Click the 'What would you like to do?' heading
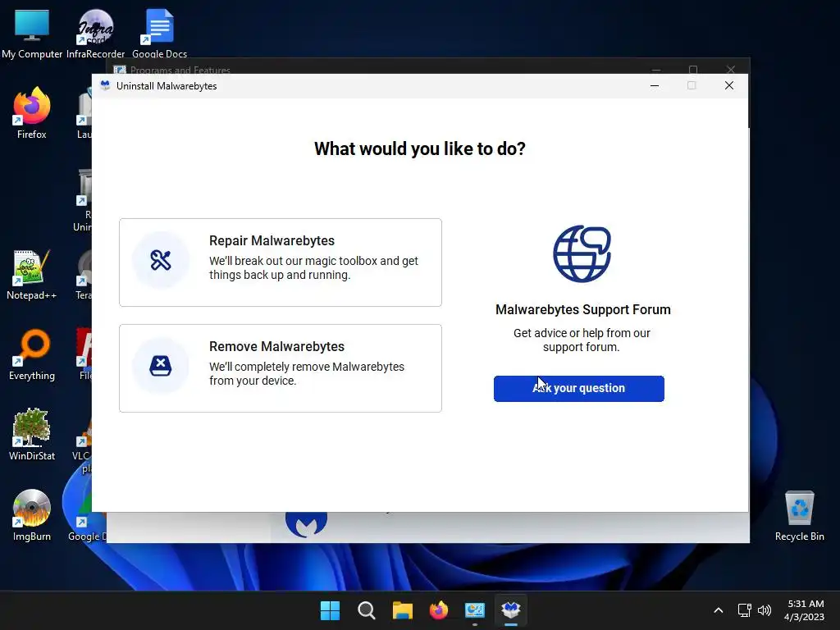The width and height of the screenshot is (840, 630). [419, 149]
